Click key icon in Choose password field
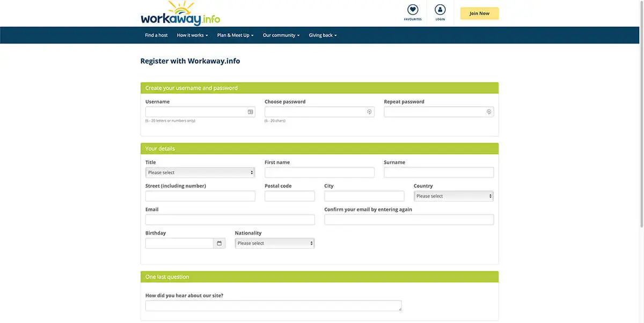644x323 pixels. [x=369, y=112]
